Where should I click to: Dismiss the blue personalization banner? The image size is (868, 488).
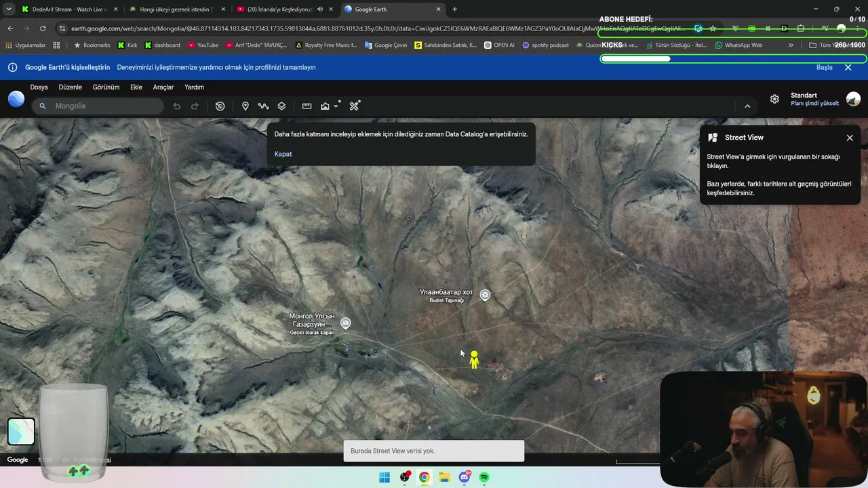coord(848,67)
